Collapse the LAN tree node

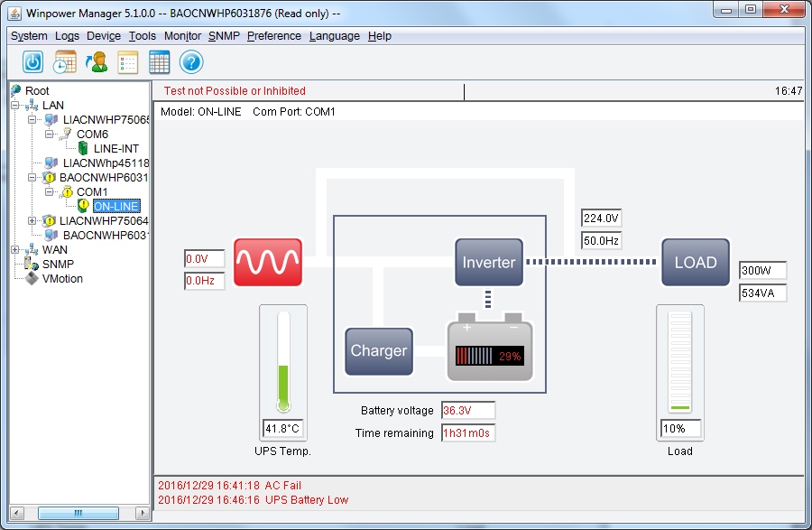(x=15, y=105)
